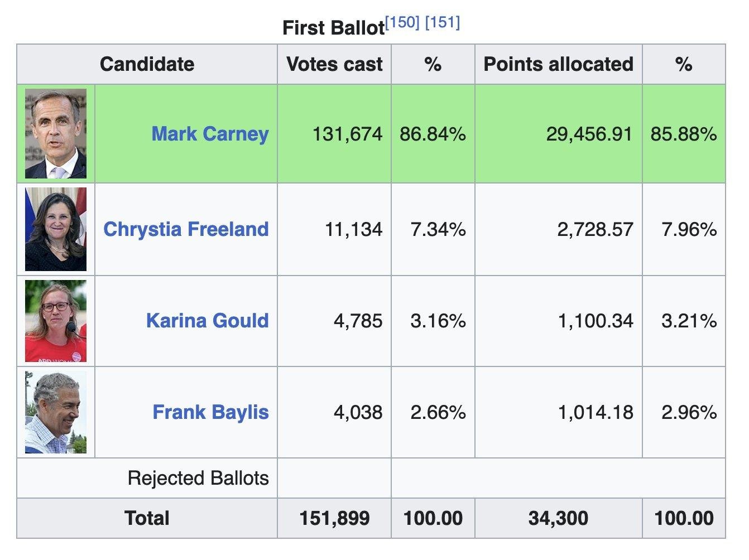Click Gould's 3.16% vote share cell
Screen dimensions: 749x560
click(438, 321)
